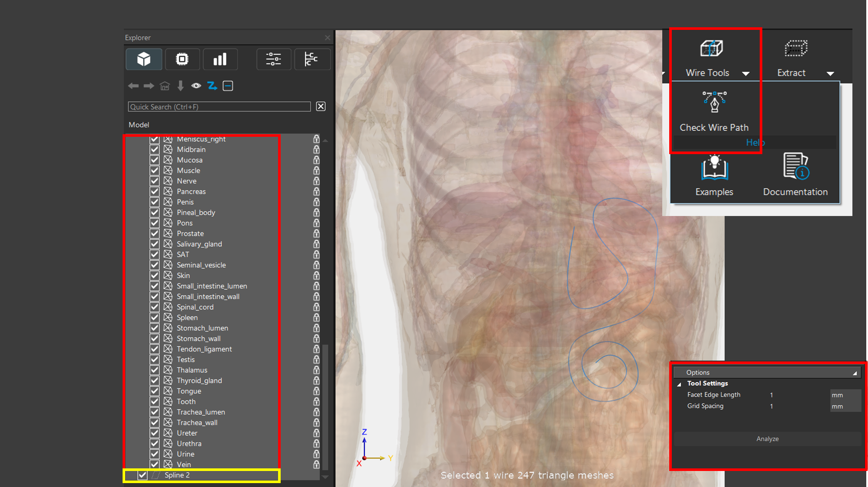This screenshot has height=487, width=868.
Task: Click the blue Z auto-follow arrow icon
Action: pyautogui.click(x=212, y=86)
